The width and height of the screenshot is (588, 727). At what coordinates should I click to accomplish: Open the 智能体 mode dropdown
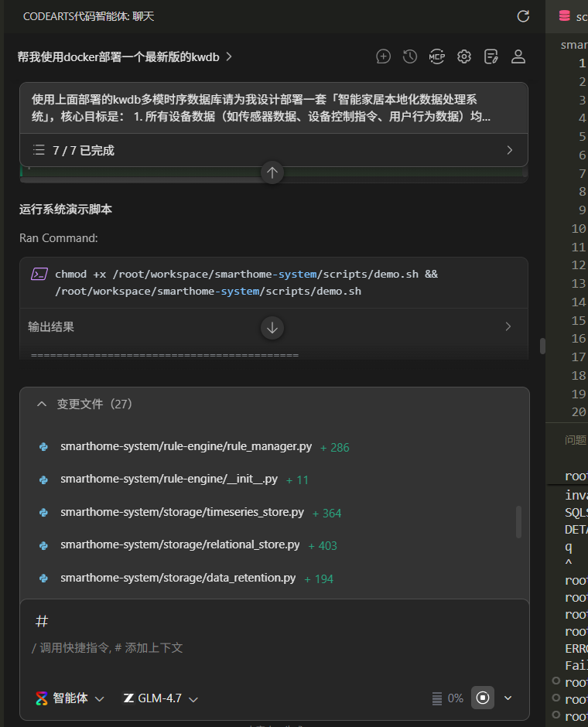point(70,698)
